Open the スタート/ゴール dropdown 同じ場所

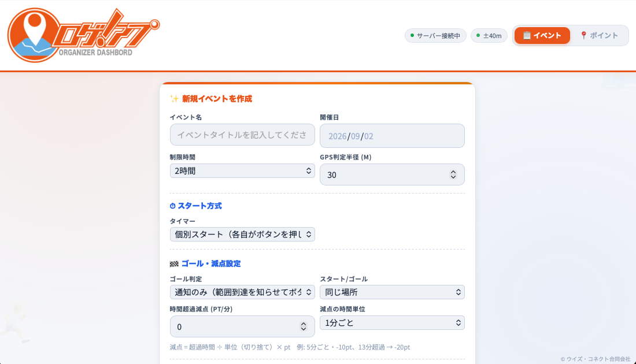tap(392, 292)
